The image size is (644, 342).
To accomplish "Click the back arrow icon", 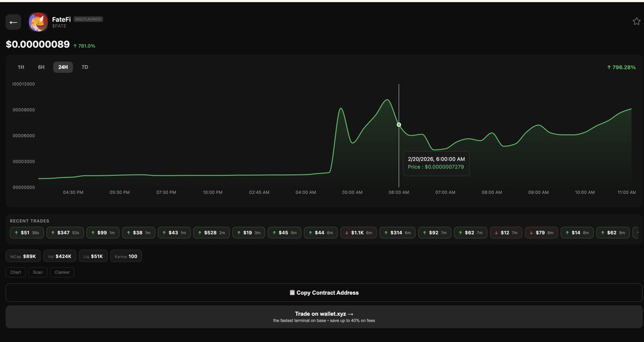I will tap(13, 21).
